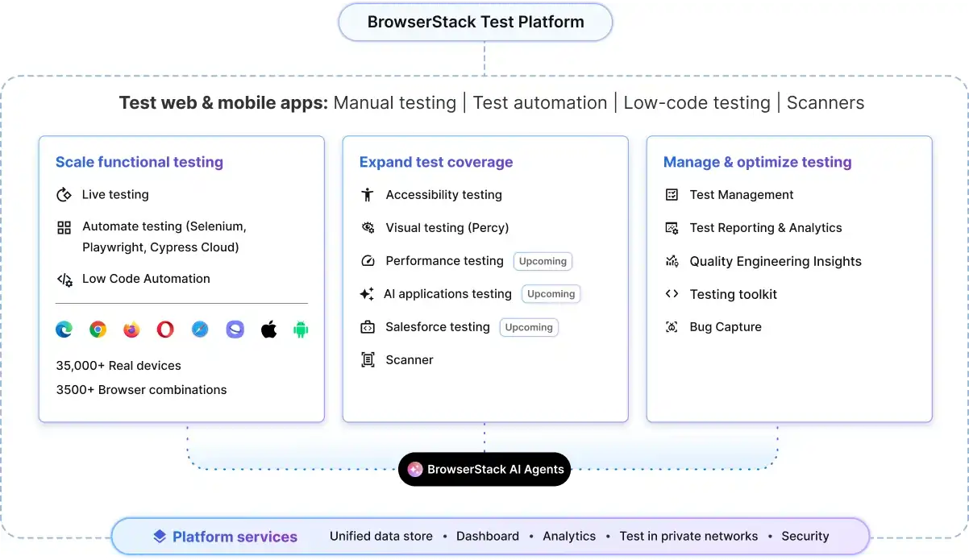The width and height of the screenshot is (969, 560).
Task: Click the BrowserStack AI Agents button
Action: 484,469
